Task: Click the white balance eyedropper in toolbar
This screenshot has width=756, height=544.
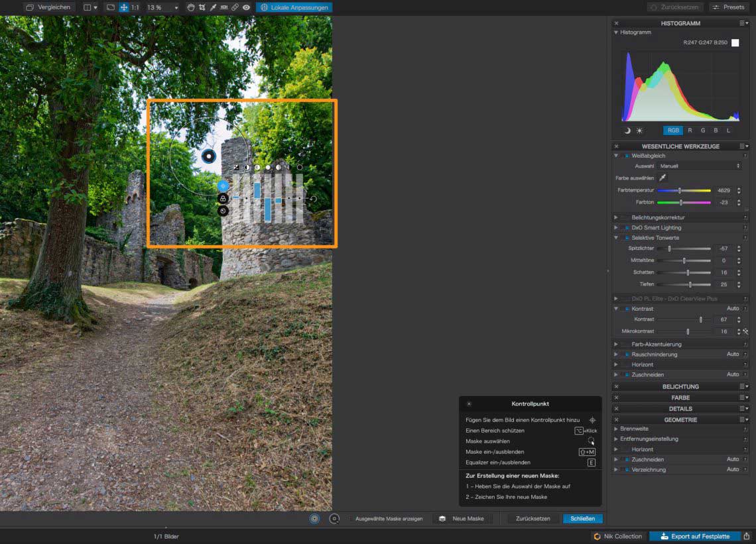Action: click(213, 7)
